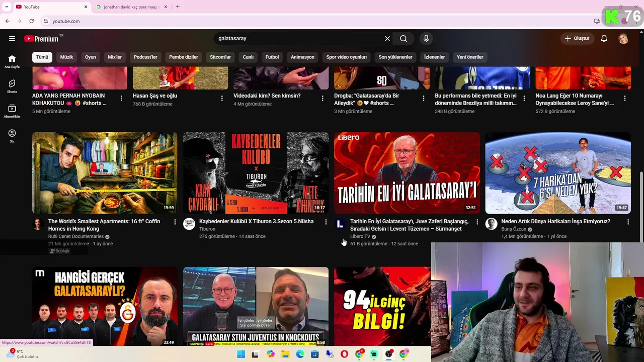Clear the search box with the X icon
The width and height of the screenshot is (644, 362).
click(x=387, y=38)
